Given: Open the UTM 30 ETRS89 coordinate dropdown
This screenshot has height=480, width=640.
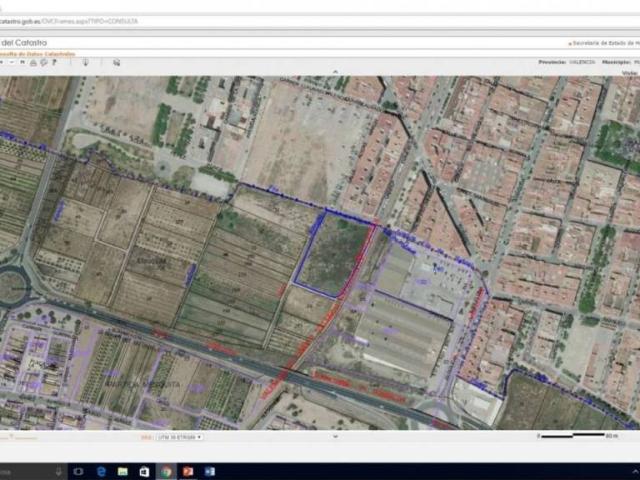Looking at the screenshot, I should (x=179, y=437).
